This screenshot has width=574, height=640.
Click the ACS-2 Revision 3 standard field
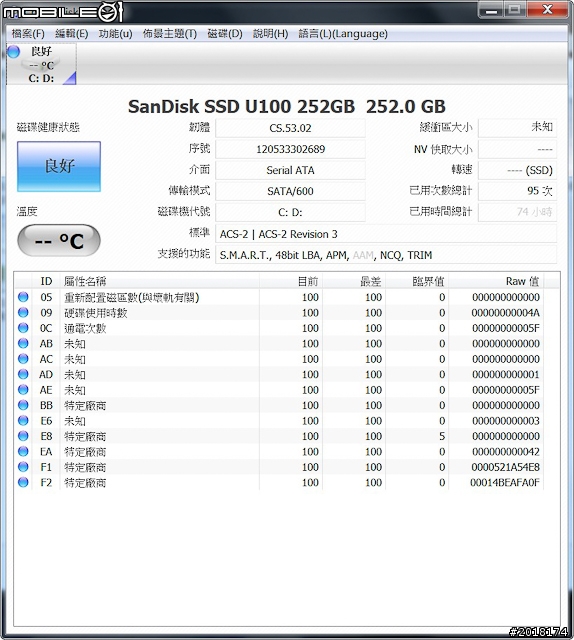tap(386, 234)
